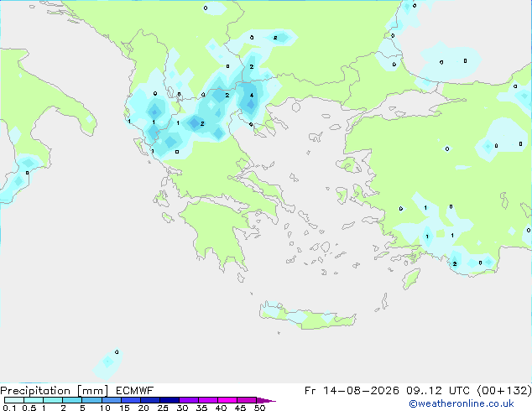Click the '09..12 UTC' time text
This screenshot has width=532, height=411.
[438, 391]
